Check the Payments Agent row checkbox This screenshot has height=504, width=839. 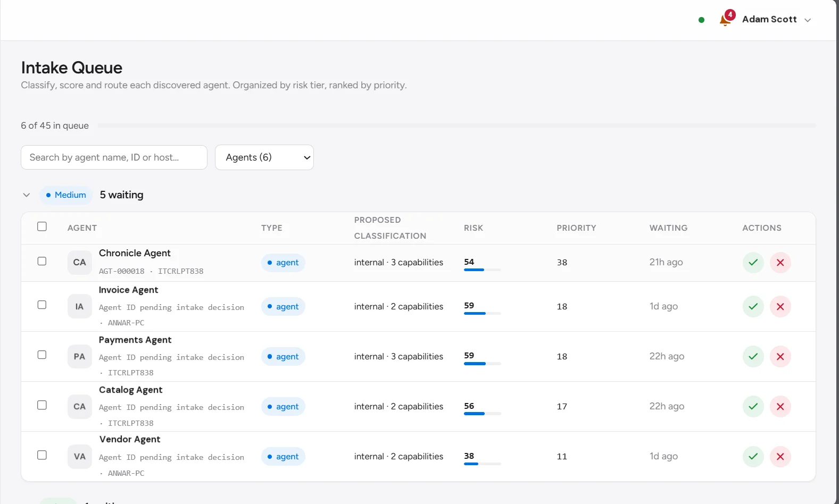42,355
